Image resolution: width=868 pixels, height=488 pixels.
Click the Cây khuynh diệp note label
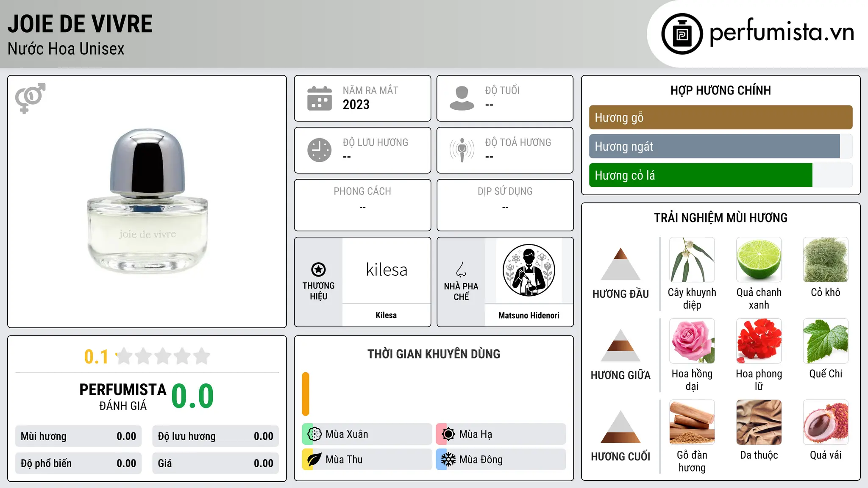(x=692, y=299)
